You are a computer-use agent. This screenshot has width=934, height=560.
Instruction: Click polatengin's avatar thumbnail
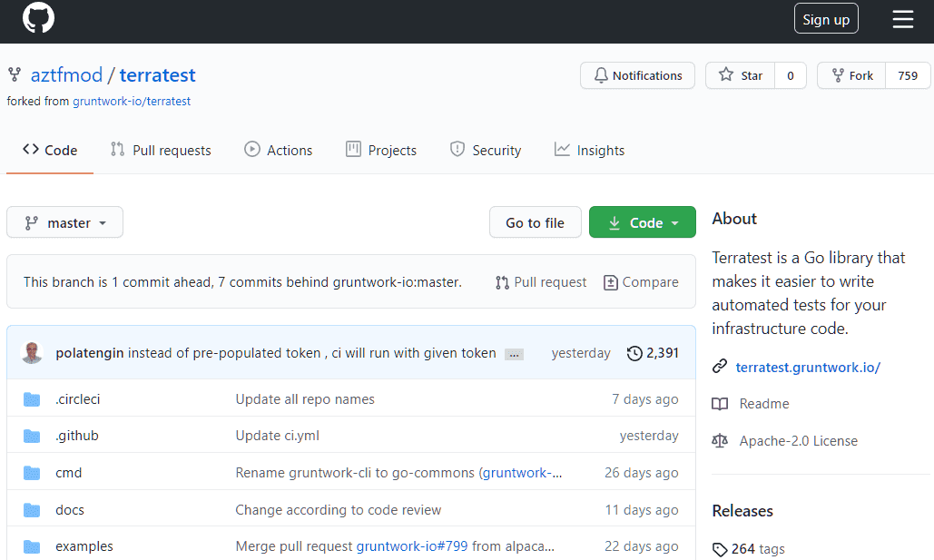pyautogui.click(x=32, y=353)
